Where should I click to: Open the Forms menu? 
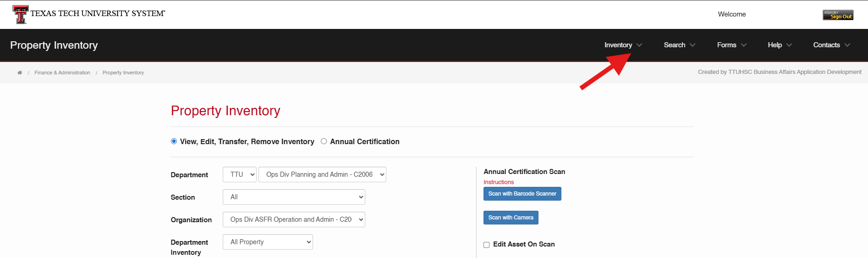[732, 45]
